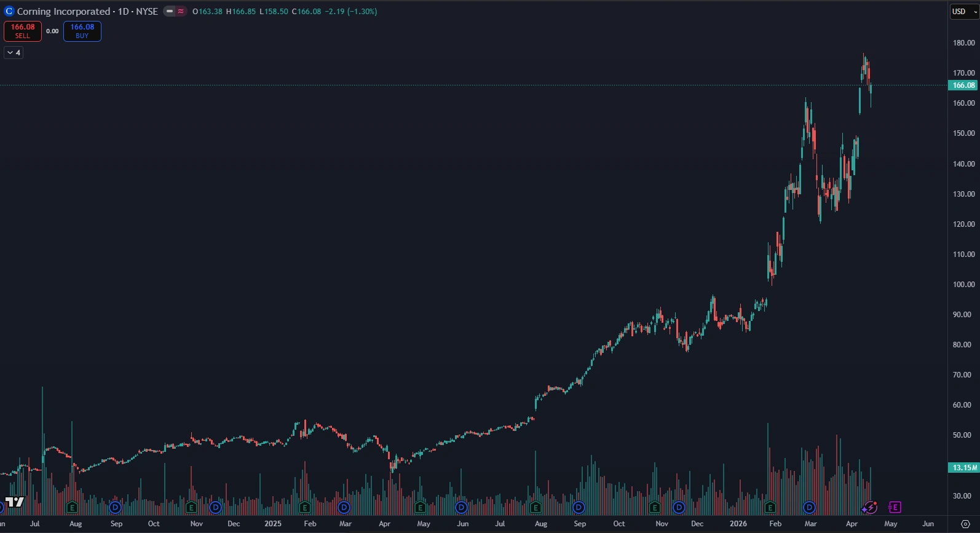The image size is (980, 533).
Task: Click the 13.15M volume axis label
Action: click(963, 468)
